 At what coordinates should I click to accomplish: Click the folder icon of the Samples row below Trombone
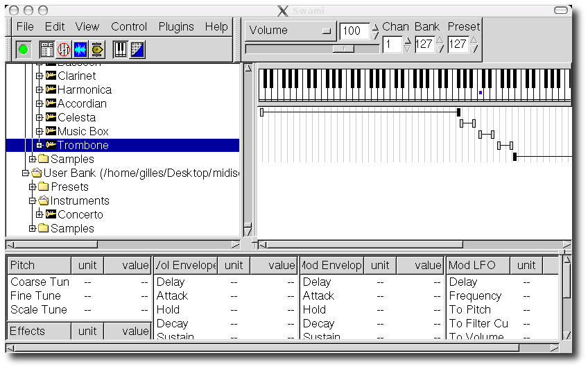(44, 159)
